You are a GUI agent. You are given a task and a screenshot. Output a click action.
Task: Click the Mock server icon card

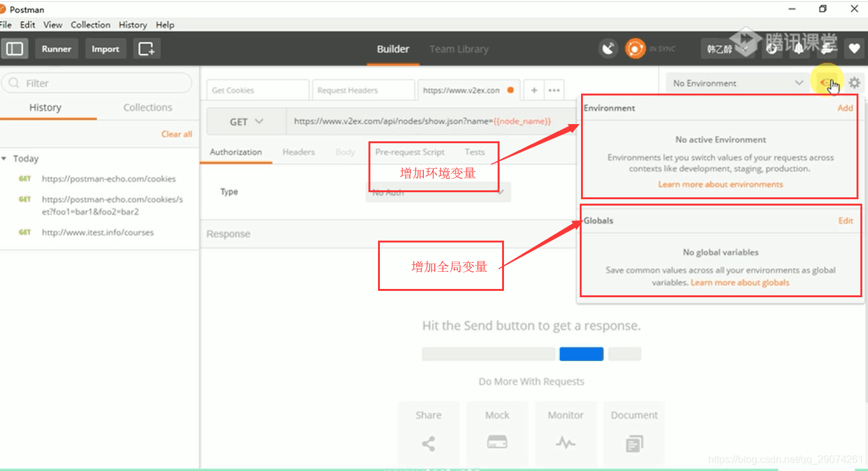[497, 433]
